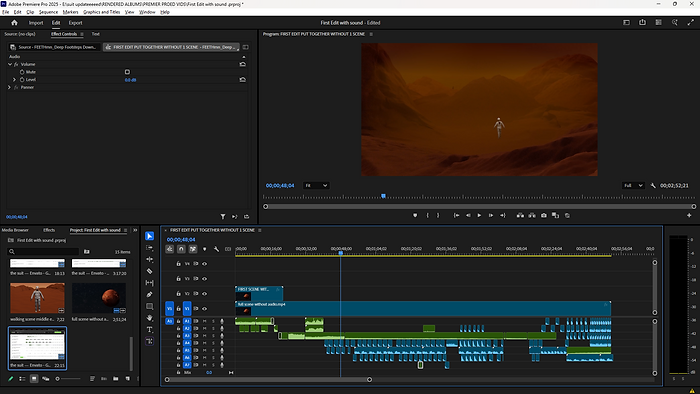Open the Markers menu

(x=70, y=12)
